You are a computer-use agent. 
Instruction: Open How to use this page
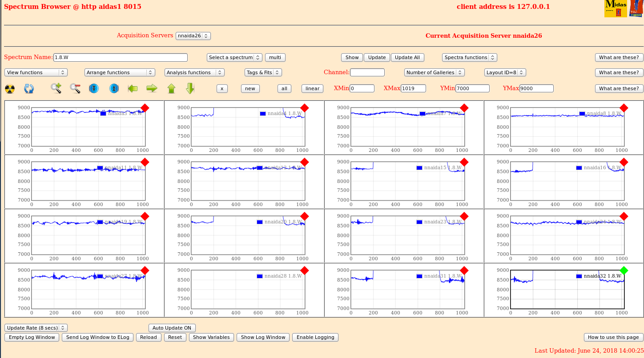pyautogui.click(x=613, y=337)
